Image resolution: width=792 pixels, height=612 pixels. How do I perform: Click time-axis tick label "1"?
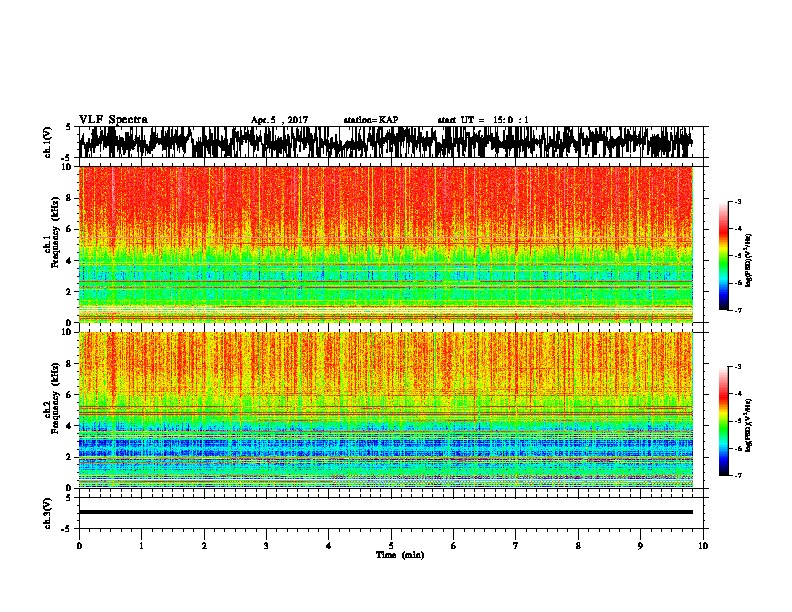(x=141, y=545)
